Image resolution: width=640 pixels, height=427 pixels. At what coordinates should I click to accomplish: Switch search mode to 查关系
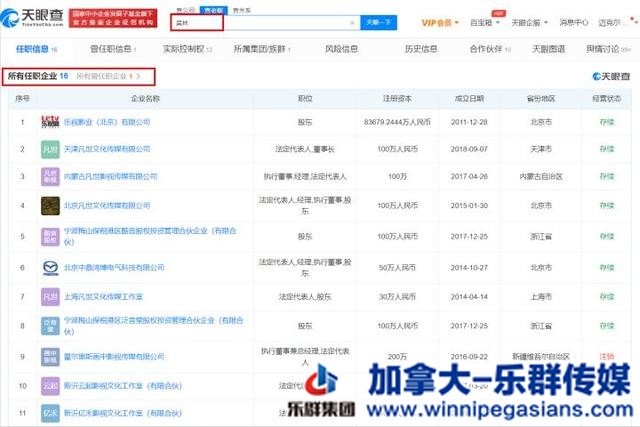click(x=241, y=10)
